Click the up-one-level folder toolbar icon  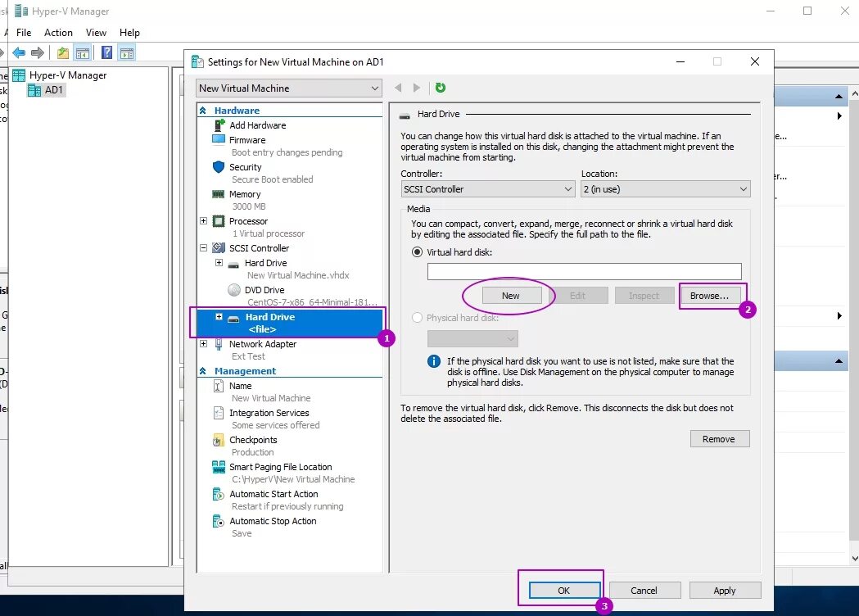pos(63,53)
